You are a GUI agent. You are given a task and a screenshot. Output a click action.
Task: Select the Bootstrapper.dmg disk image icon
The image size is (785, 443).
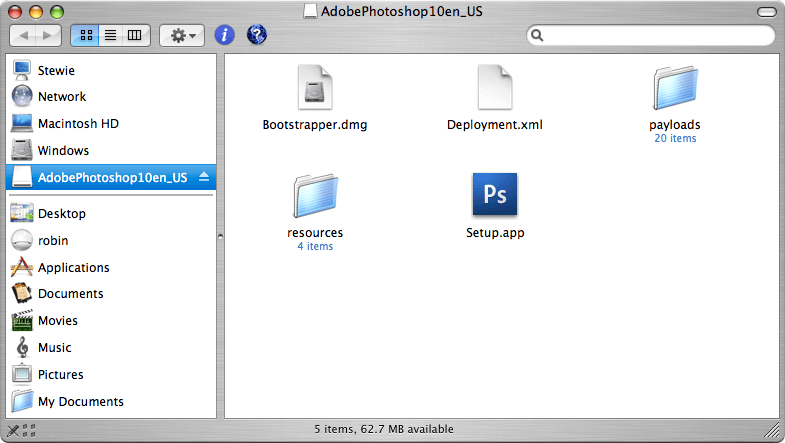(x=315, y=88)
